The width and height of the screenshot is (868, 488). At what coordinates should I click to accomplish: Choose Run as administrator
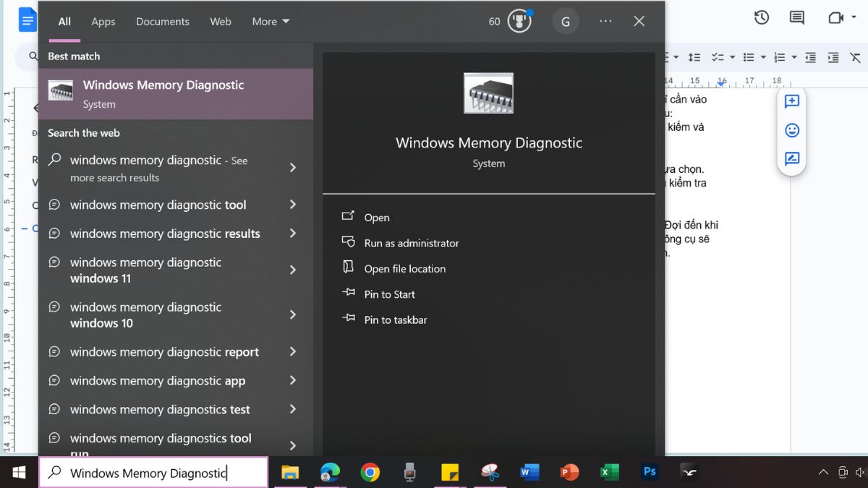(412, 243)
